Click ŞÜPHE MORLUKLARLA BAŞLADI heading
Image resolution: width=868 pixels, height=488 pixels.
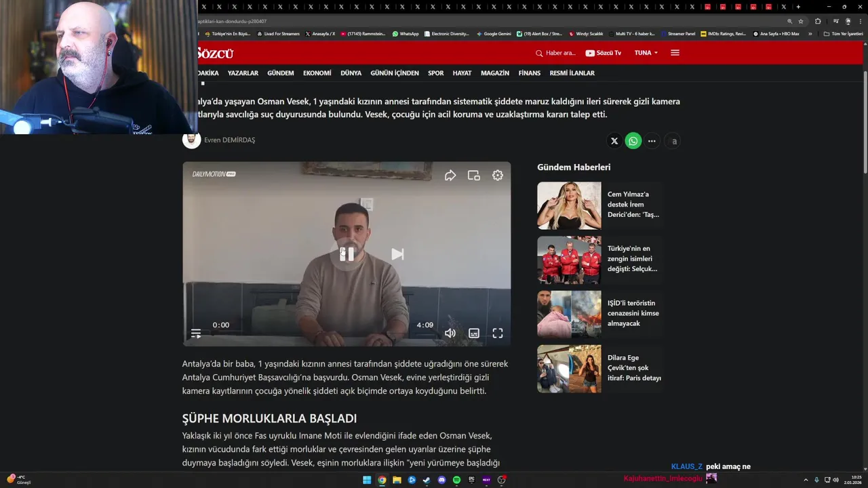[269, 419]
